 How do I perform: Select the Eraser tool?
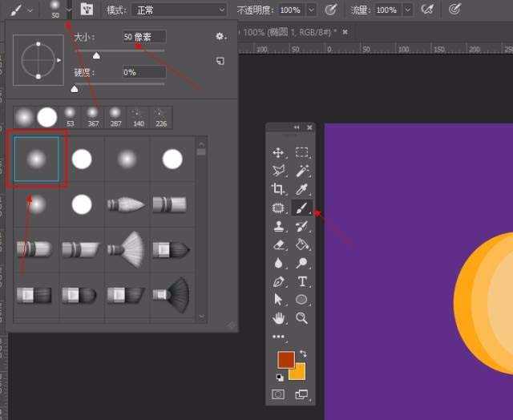(x=278, y=244)
